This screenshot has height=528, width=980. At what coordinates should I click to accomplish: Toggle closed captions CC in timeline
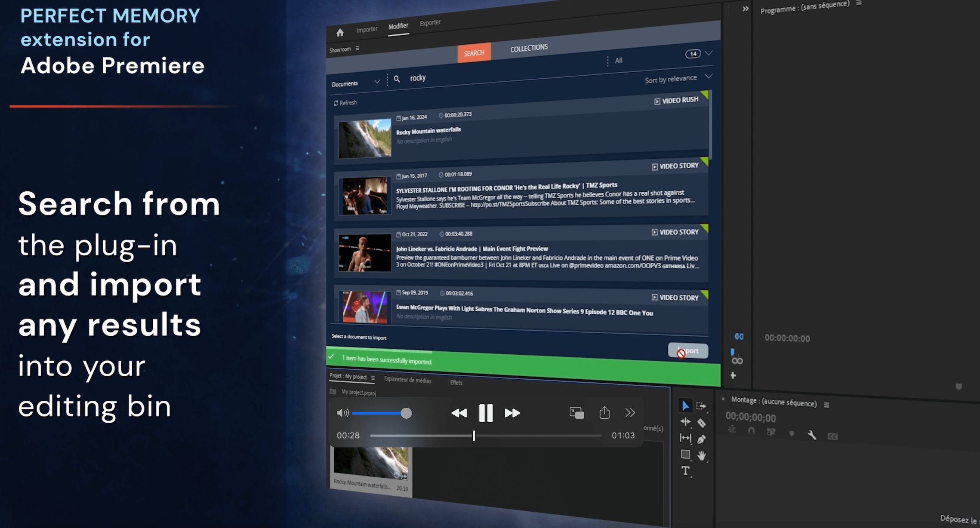pos(832,436)
